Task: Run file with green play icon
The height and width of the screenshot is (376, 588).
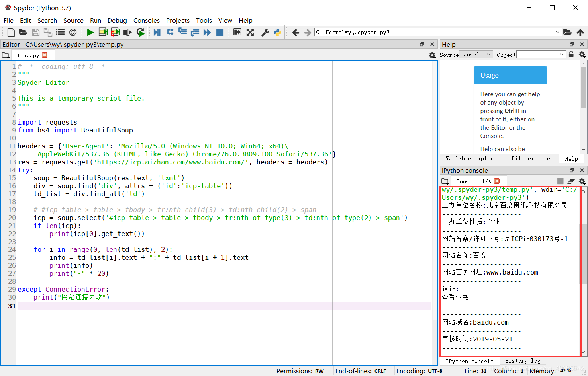Action: (x=90, y=32)
